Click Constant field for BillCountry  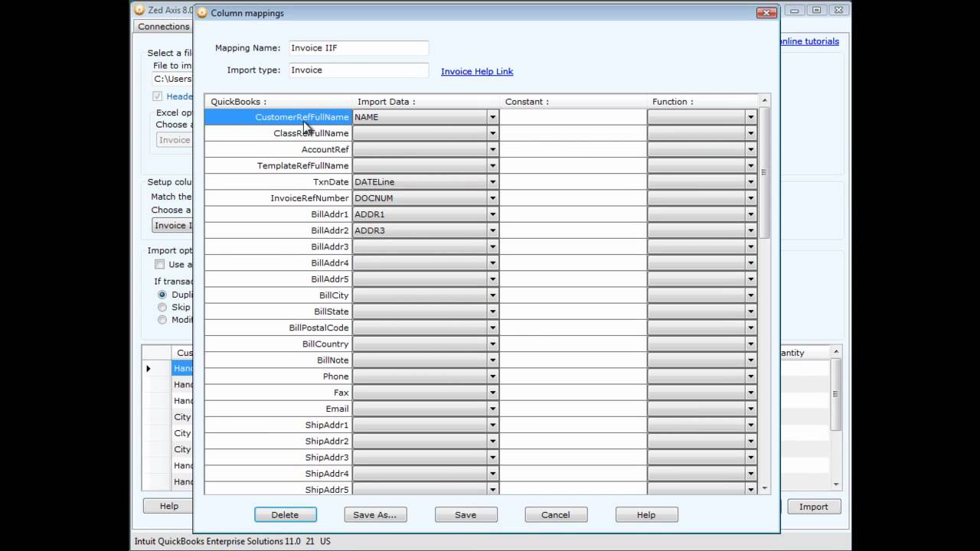click(x=573, y=344)
